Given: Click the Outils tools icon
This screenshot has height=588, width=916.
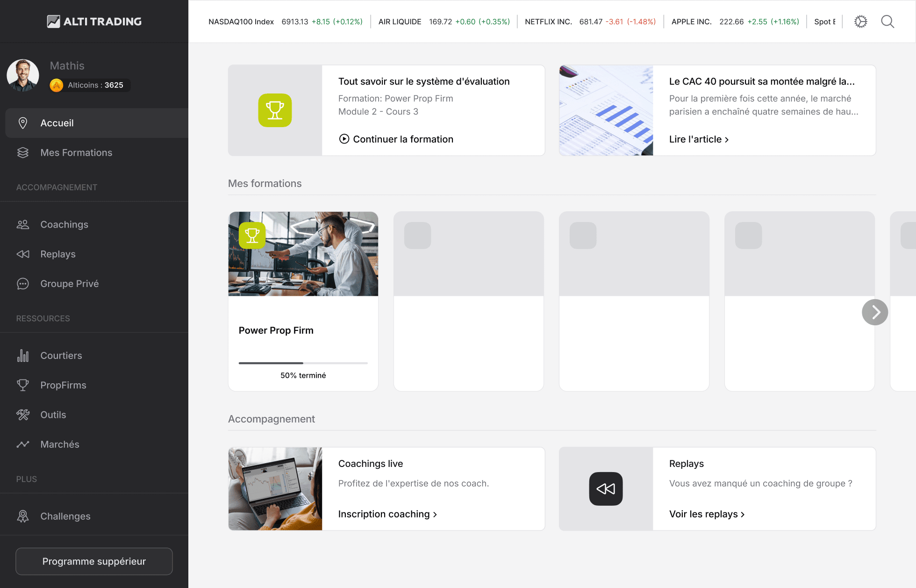Looking at the screenshot, I should [22, 415].
